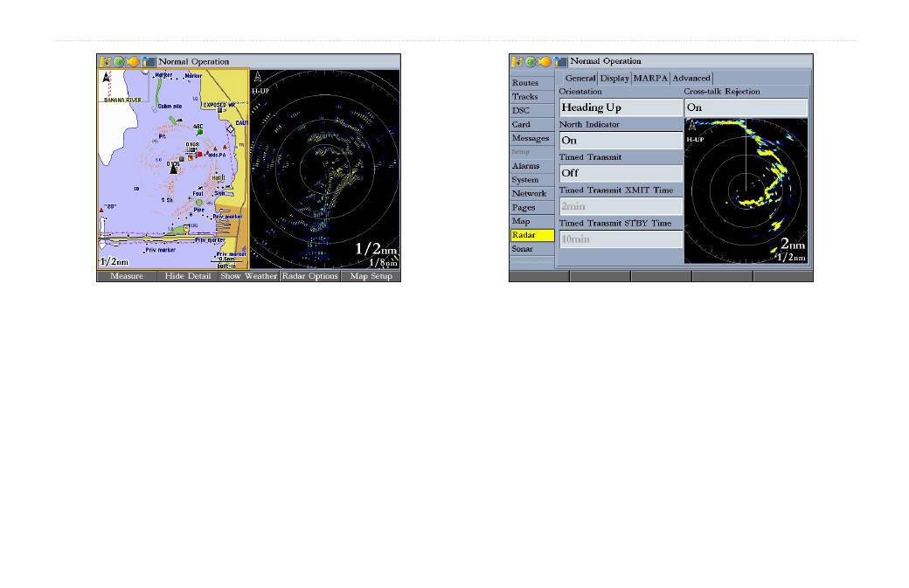
Task: Select Sonar in the side menu
Action: pyautogui.click(x=532, y=249)
